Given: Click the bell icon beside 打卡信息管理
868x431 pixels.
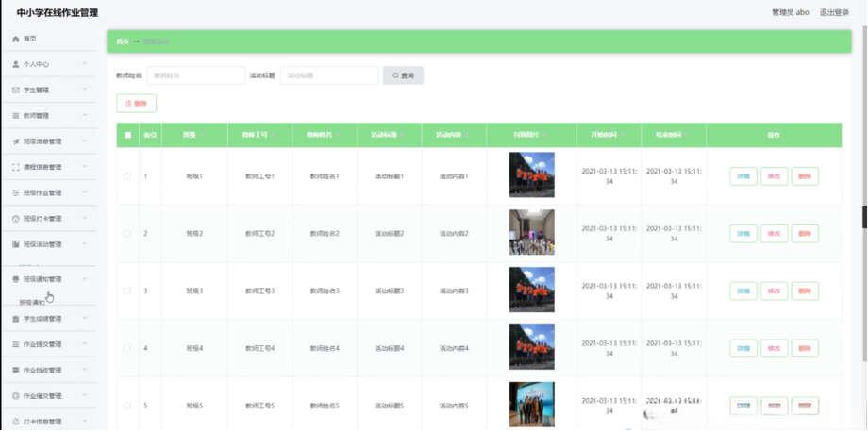Looking at the screenshot, I should tap(15, 422).
